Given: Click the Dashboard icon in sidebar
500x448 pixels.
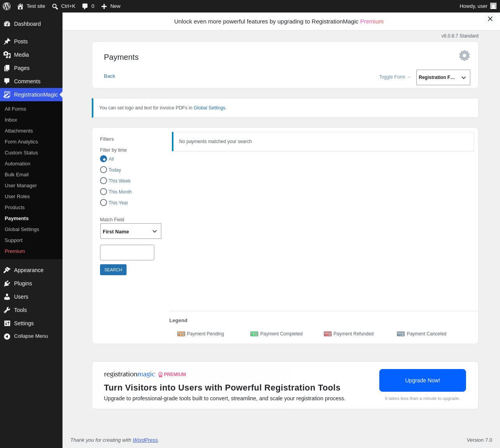Looking at the screenshot, I should (7, 24).
